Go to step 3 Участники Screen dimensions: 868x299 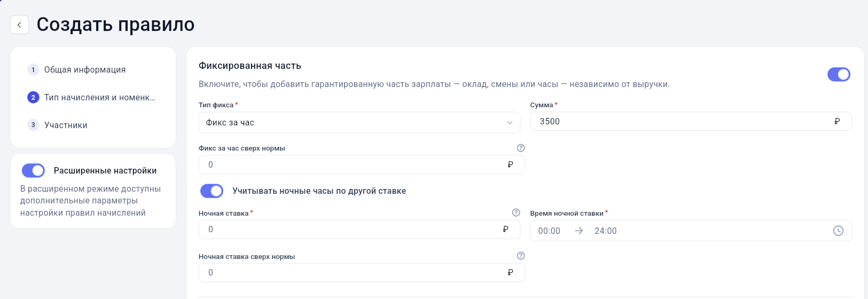click(x=58, y=125)
